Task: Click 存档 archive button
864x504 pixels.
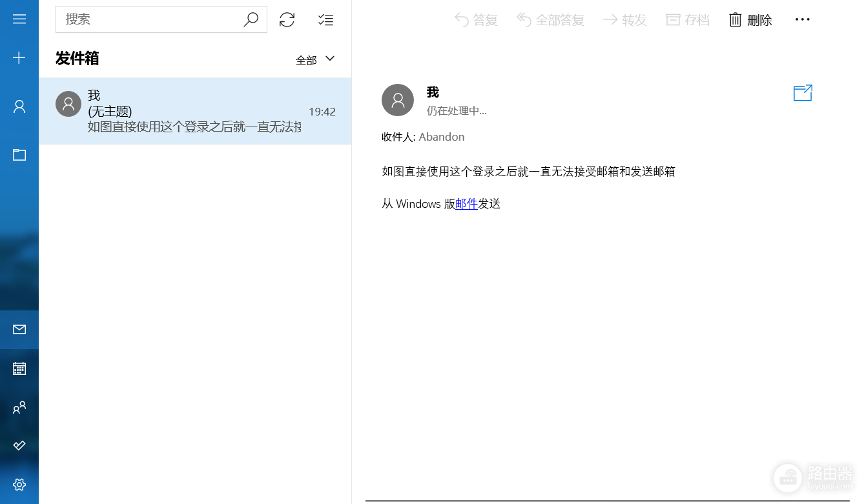Action: (x=688, y=20)
